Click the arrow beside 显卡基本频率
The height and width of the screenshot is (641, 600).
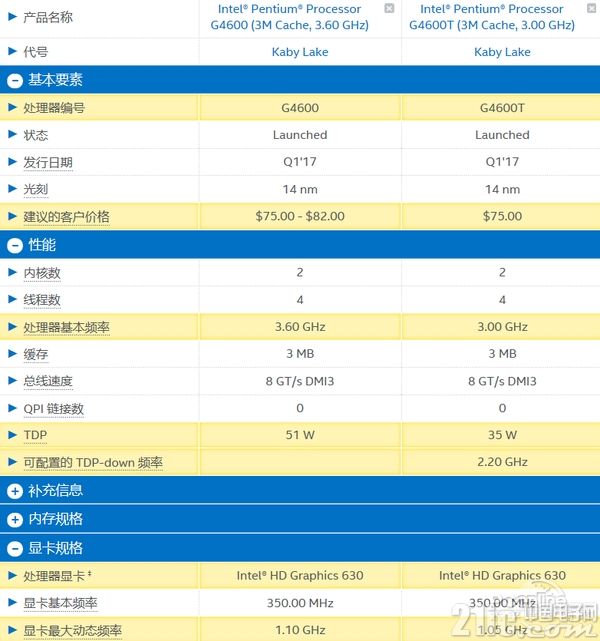12,602
